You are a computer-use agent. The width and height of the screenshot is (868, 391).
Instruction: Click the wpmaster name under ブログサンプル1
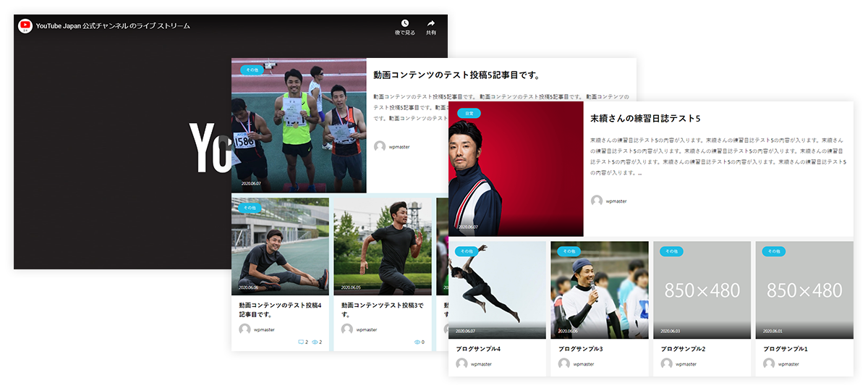point(788,364)
